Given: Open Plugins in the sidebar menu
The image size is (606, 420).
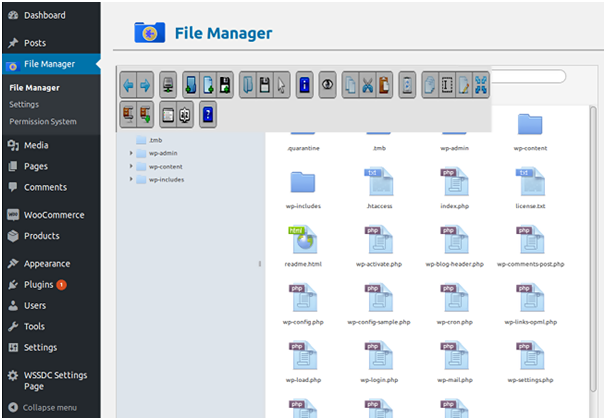Looking at the screenshot, I should coord(38,285).
